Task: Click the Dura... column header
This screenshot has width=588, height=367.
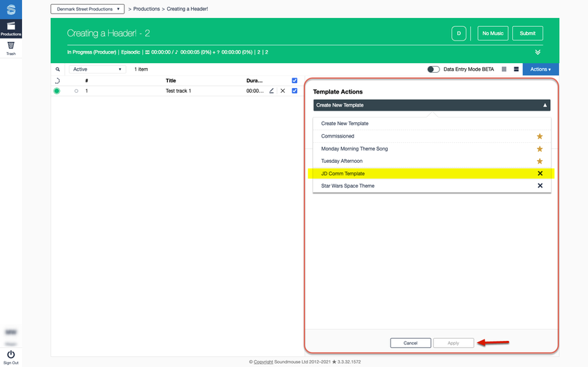Action: (254, 80)
